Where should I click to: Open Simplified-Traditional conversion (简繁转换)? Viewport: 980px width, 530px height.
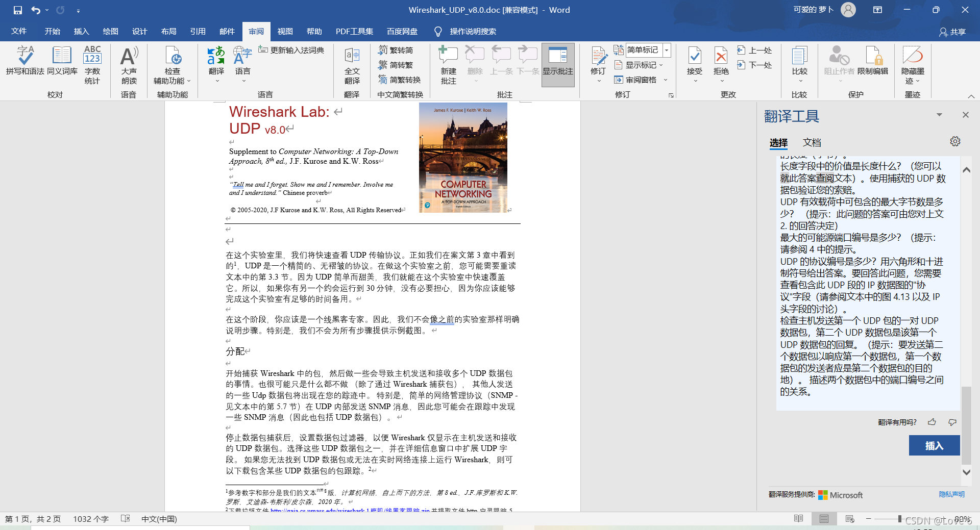pyautogui.click(x=399, y=80)
